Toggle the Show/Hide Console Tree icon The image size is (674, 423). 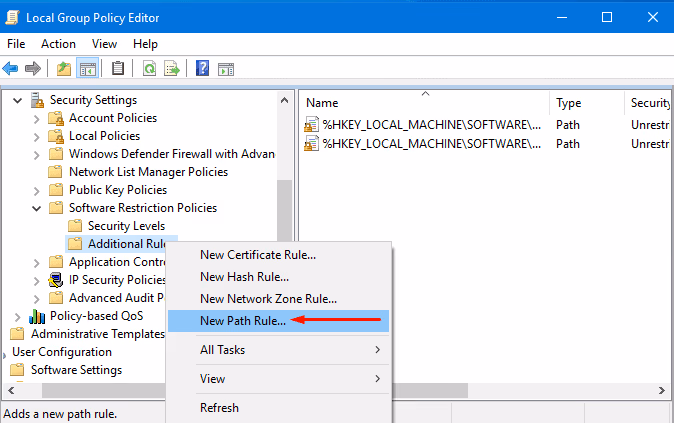pyautogui.click(x=87, y=69)
